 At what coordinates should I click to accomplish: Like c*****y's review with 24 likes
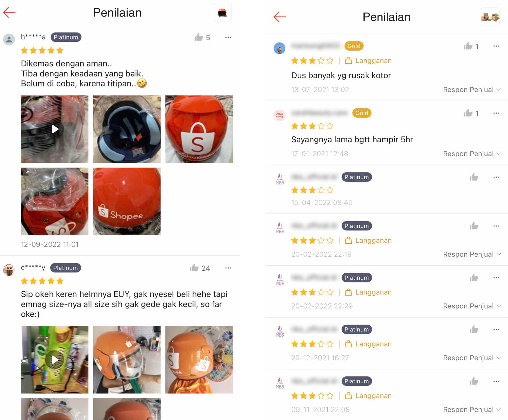point(194,268)
